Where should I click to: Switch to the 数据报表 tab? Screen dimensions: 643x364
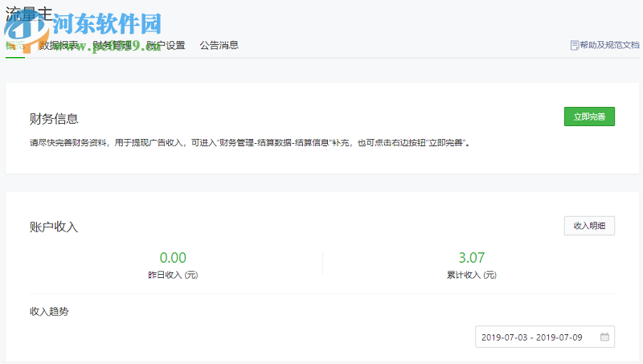[59, 45]
